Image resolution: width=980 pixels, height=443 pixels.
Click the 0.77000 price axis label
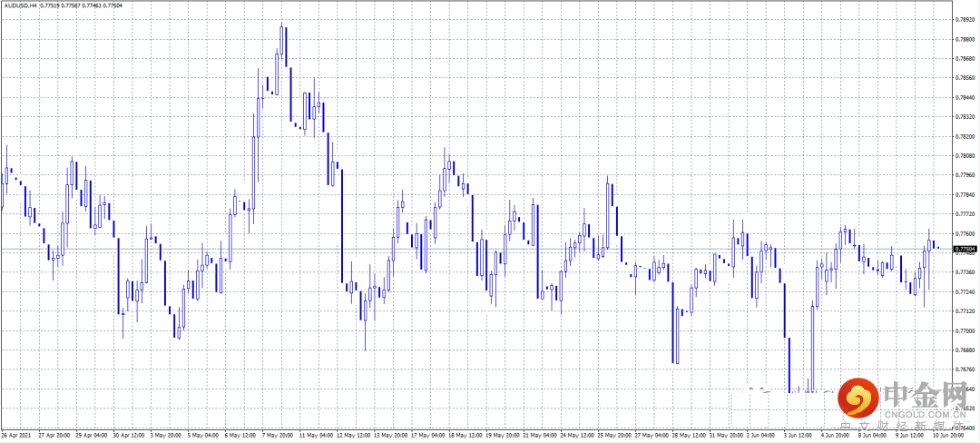point(965,330)
